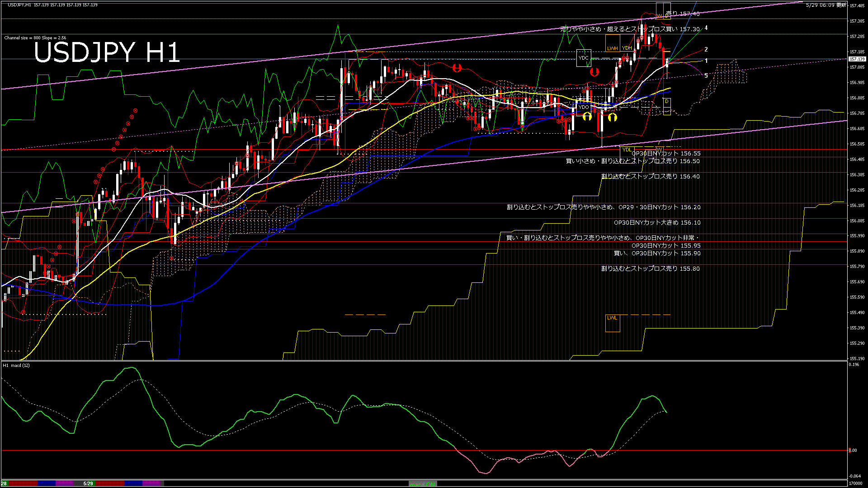Toggle the macd ON button
This screenshot has height=488, width=868.
(423, 484)
